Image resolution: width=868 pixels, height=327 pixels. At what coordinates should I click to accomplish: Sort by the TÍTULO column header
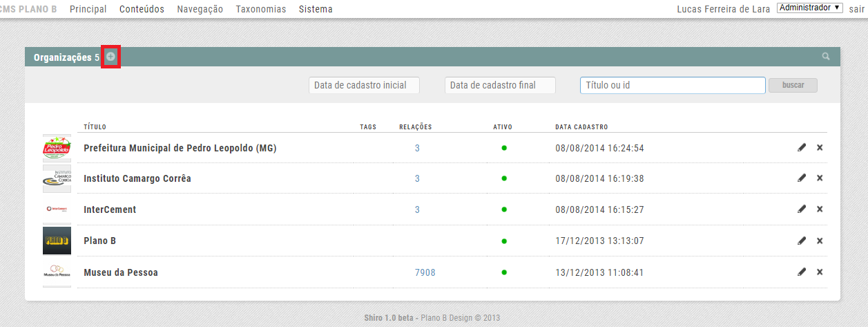point(95,127)
